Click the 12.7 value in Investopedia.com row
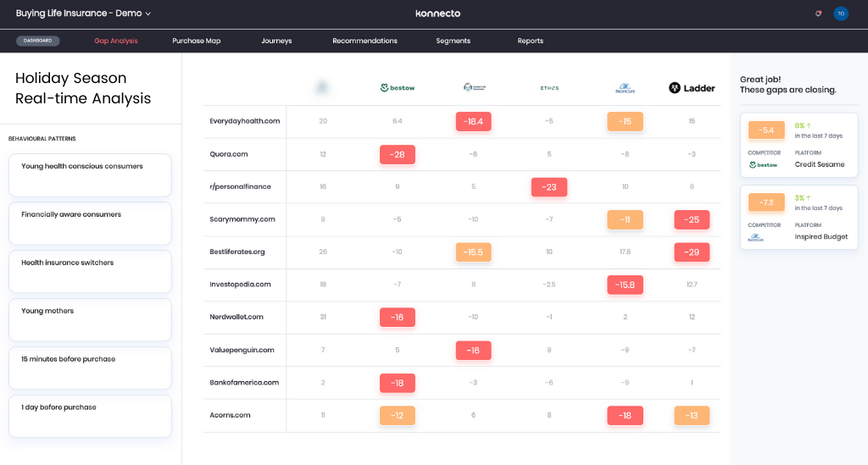This screenshot has height=465, width=868. pyautogui.click(x=692, y=285)
